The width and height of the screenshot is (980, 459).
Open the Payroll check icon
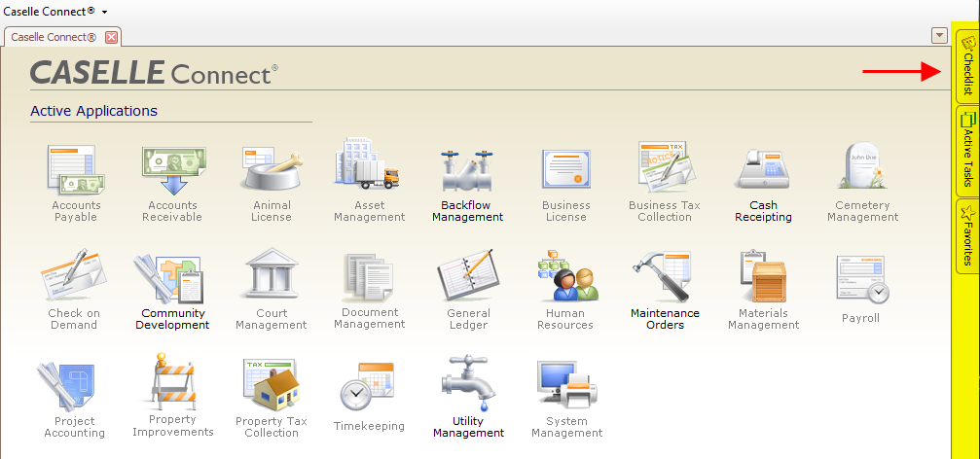[x=861, y=279]
